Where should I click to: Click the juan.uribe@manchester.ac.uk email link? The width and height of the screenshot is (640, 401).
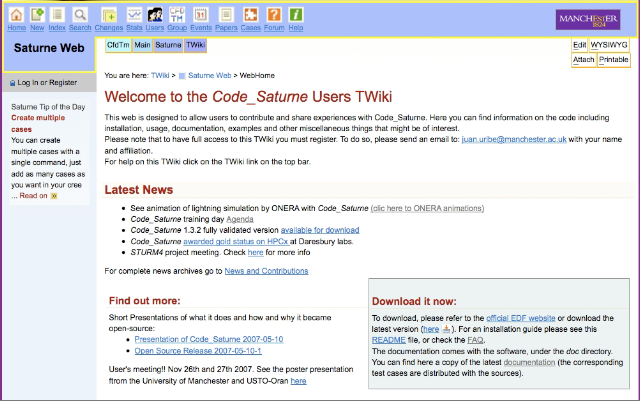514,139
